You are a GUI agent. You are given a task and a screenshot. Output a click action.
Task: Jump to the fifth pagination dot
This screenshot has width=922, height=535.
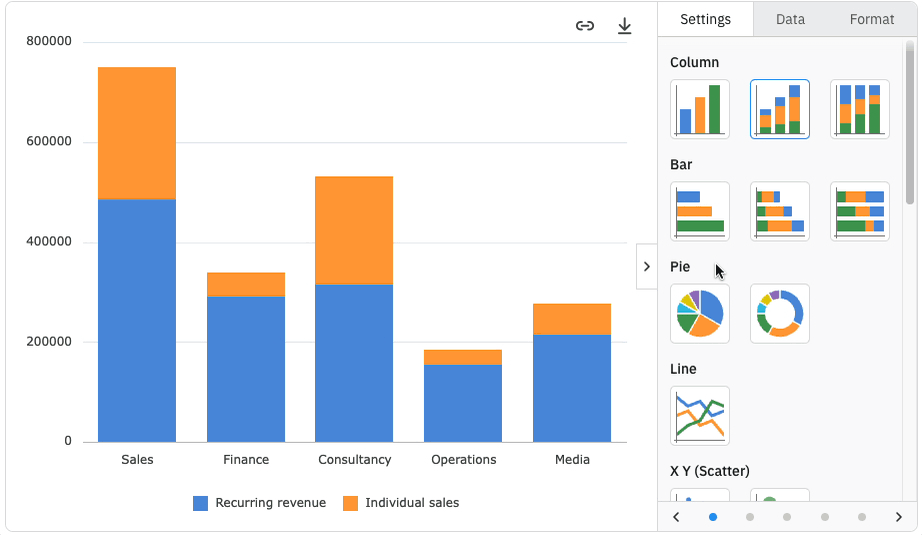coord(862,517)
